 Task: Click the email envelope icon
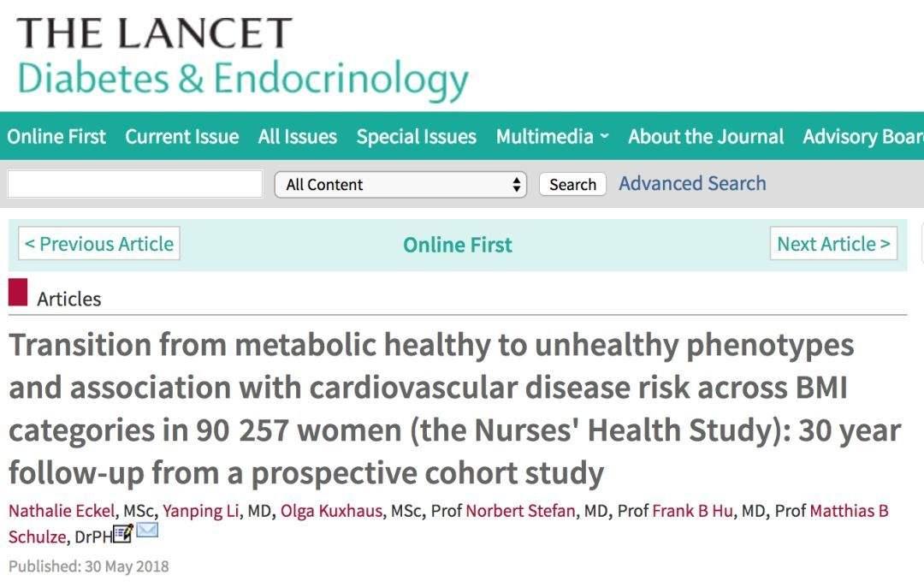point(147,531)
